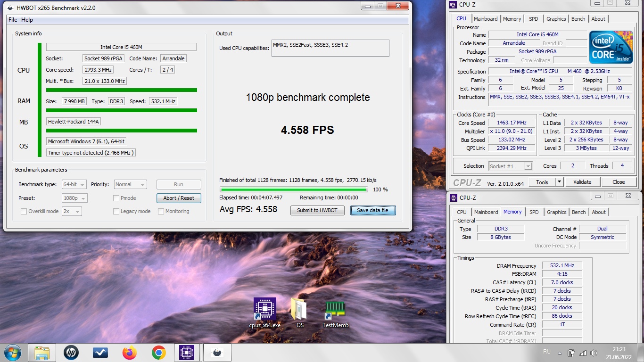Open the volume speaker tray icon
The width and height of the screenshot is (644, 362).
pos(594,353)
